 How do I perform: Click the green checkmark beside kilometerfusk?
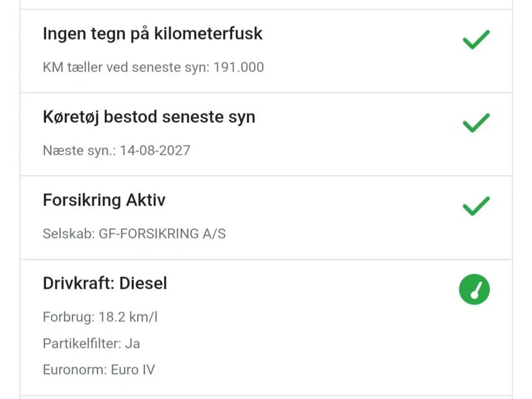[475, 39]
